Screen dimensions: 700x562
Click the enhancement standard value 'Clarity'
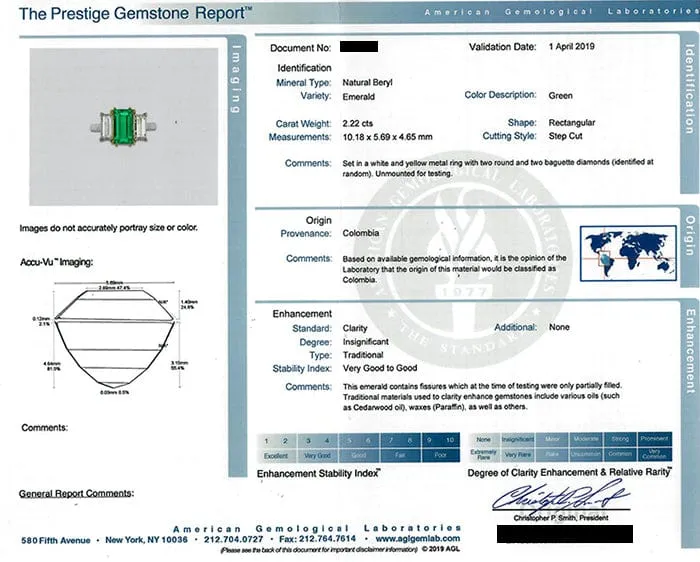[355, 328]
